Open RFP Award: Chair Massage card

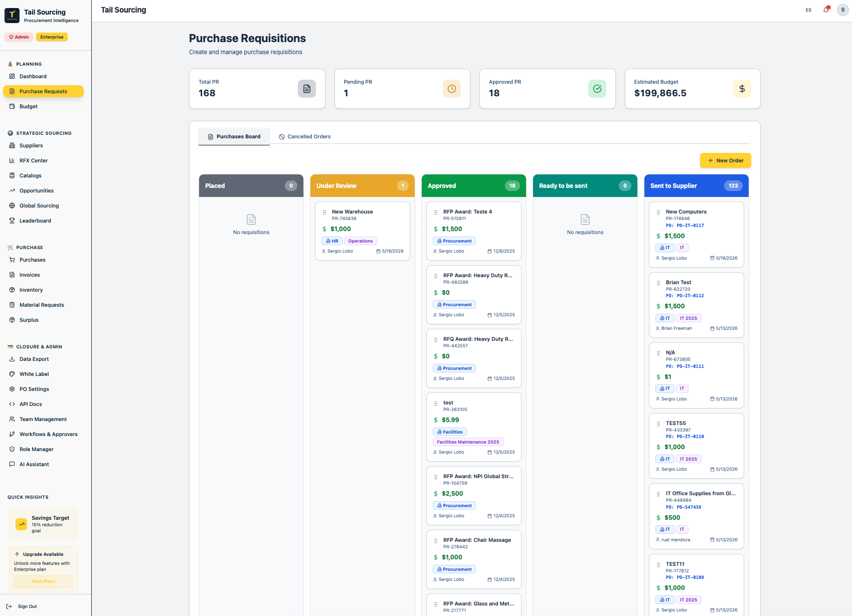point(474,559)
